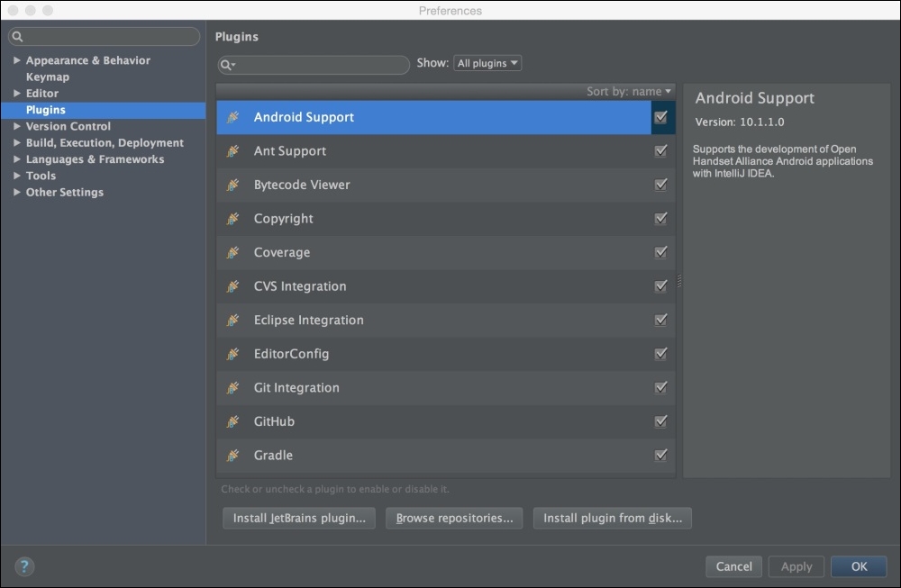Expand the Appearance & Behavior arrow
This screenshot has width=901, height=588.
point(16,60)
